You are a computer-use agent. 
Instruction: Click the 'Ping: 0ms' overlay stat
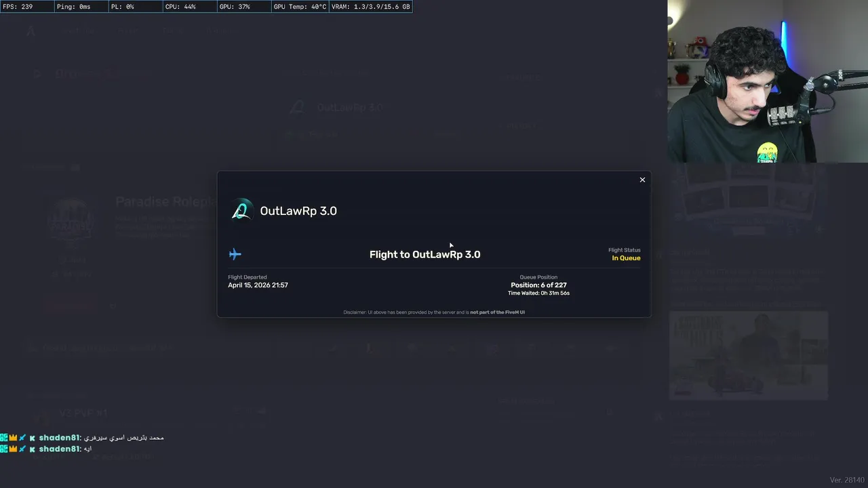pos(81,7)
